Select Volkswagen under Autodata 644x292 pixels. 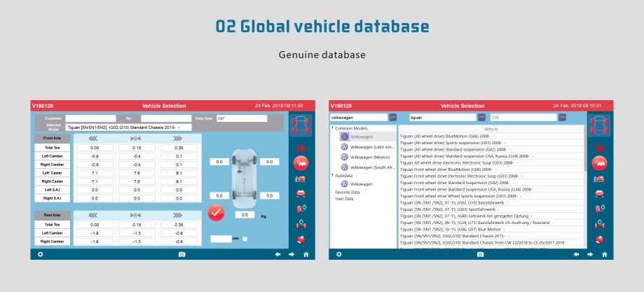pos(360,183)
